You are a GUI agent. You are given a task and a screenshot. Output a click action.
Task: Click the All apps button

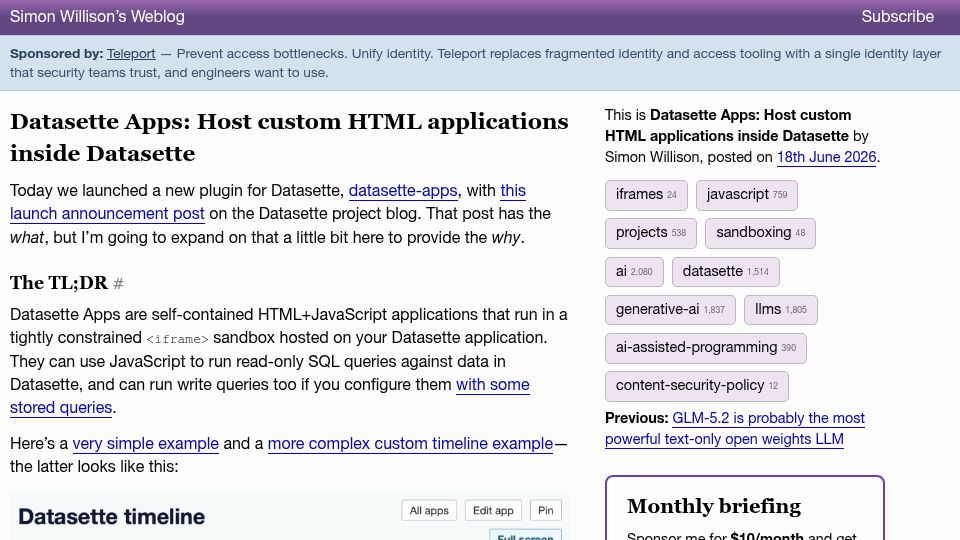click(x=429, y=511)
